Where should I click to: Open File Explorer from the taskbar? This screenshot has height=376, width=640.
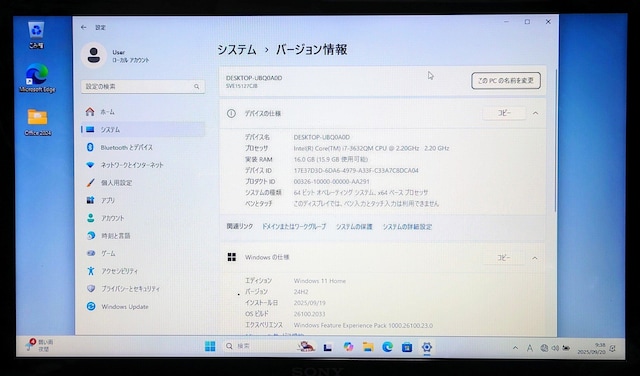(x=368, y=347)
